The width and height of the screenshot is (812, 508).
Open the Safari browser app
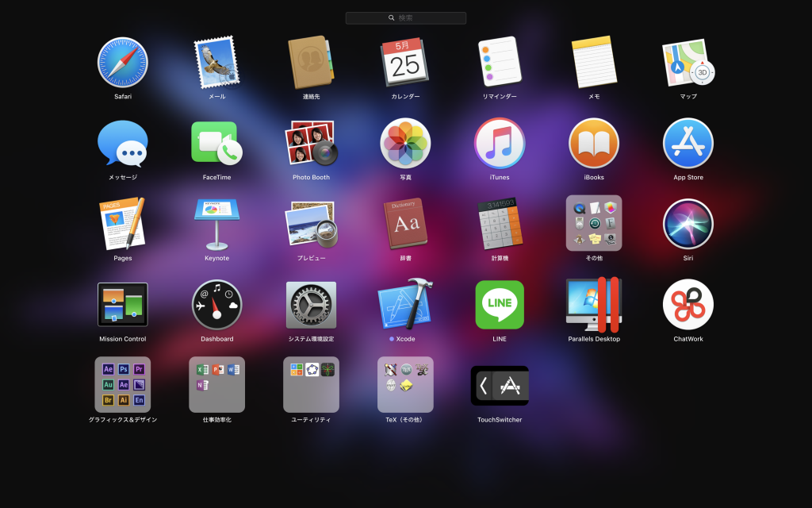pyautogui.click(x=123, y=62)
